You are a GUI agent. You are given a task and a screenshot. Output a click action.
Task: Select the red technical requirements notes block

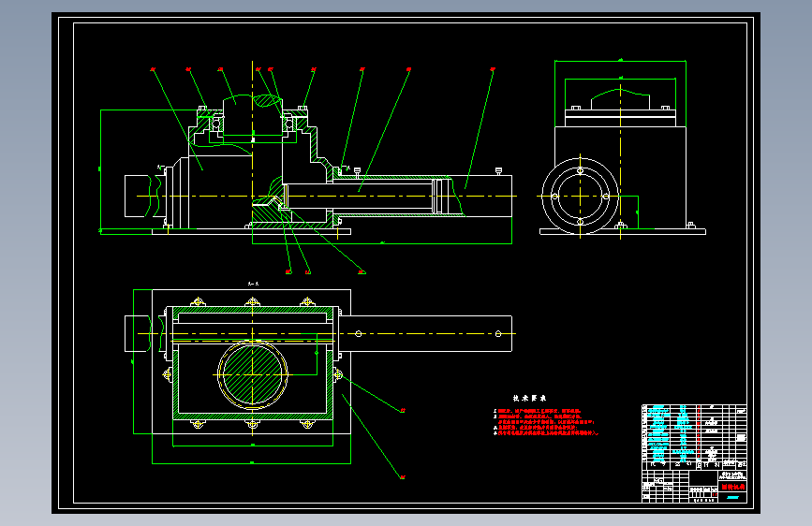(546, 422)
